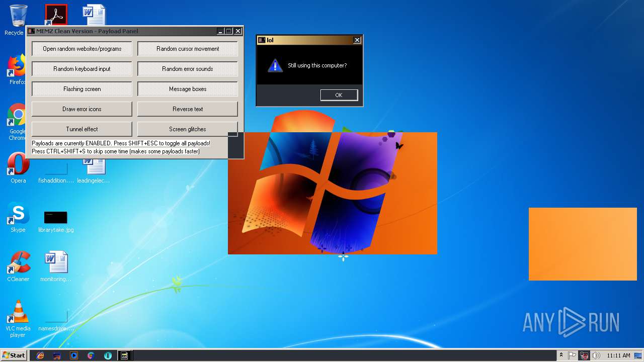Toggle the Random cursor movement payload

coord(188,49)
